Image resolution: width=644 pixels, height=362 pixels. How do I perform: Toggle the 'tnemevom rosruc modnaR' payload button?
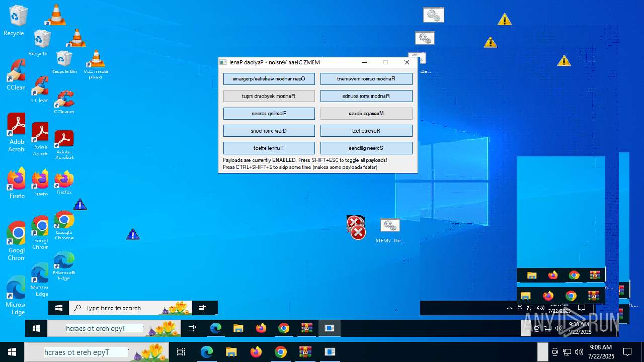point(366,79)
